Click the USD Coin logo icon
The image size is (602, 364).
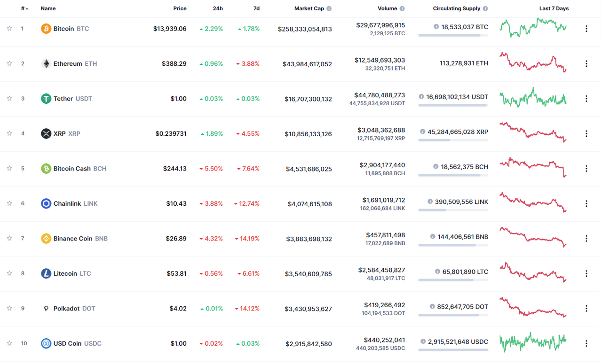[46, 343]
